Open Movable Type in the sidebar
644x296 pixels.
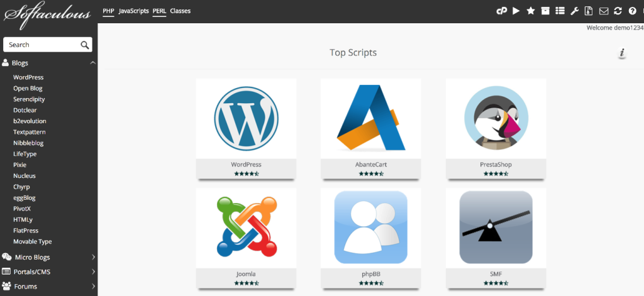point(33,241)
